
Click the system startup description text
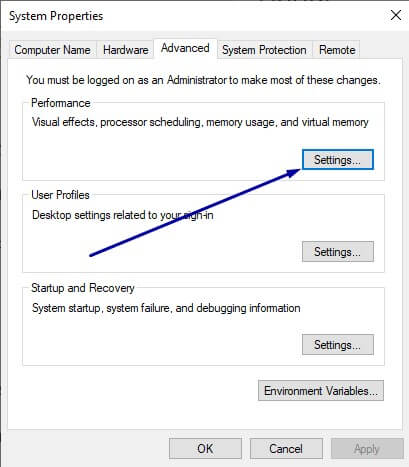click(166, 308)
